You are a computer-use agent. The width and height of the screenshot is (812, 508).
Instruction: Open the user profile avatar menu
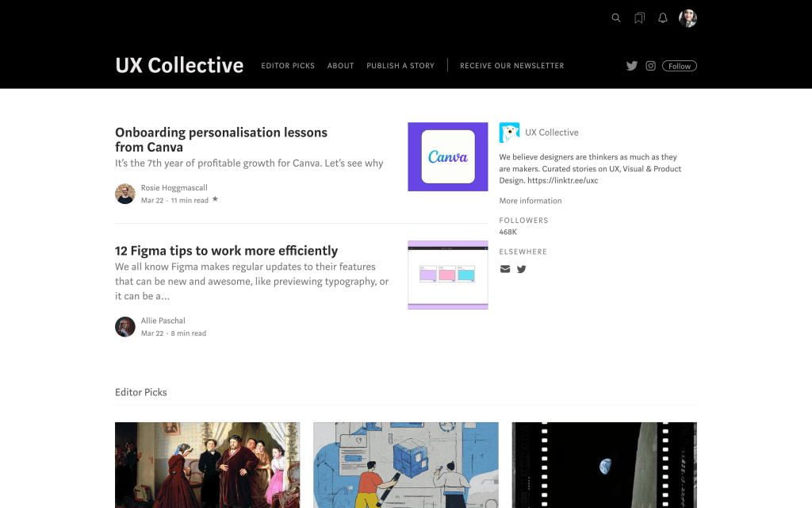688,18
